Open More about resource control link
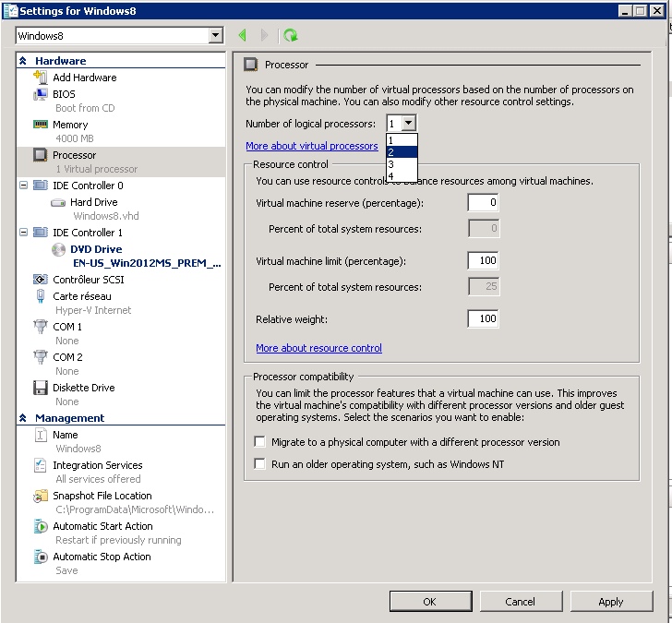The image size is (672, 623). (318, 348)
